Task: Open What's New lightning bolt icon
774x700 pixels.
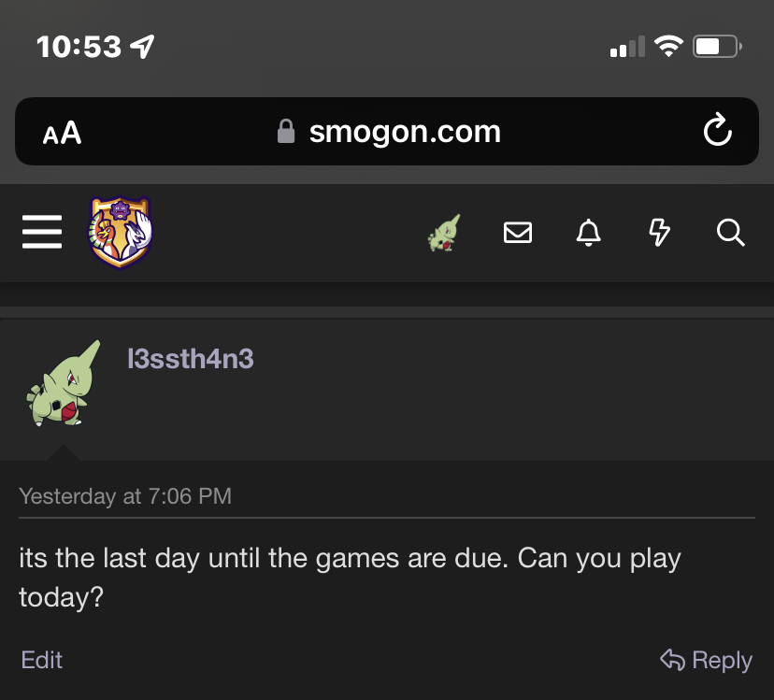Action: point(659,233)
